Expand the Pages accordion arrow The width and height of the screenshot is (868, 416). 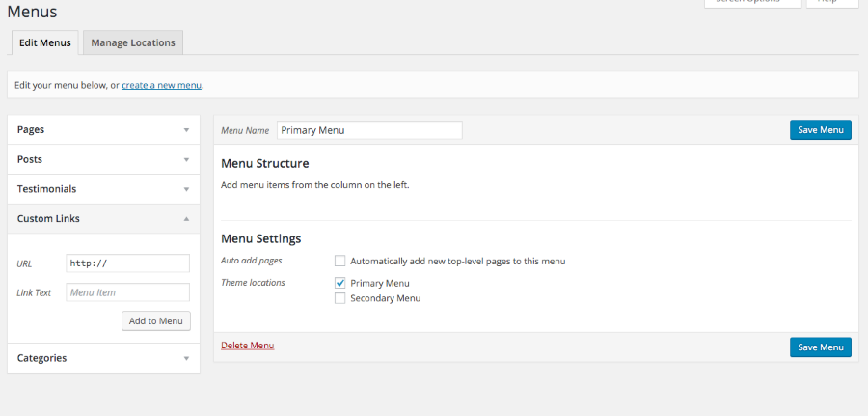(186, 129)
